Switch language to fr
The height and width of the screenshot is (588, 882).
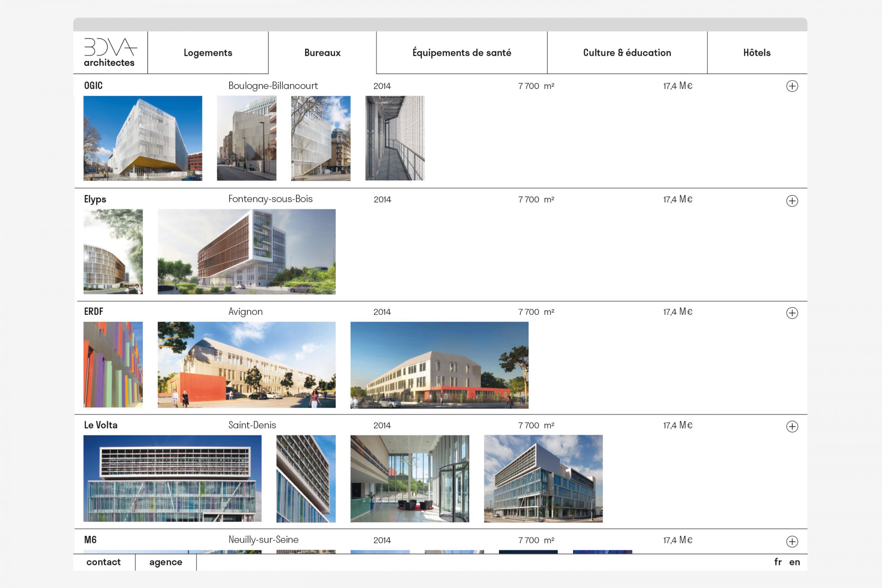(778, 562)
